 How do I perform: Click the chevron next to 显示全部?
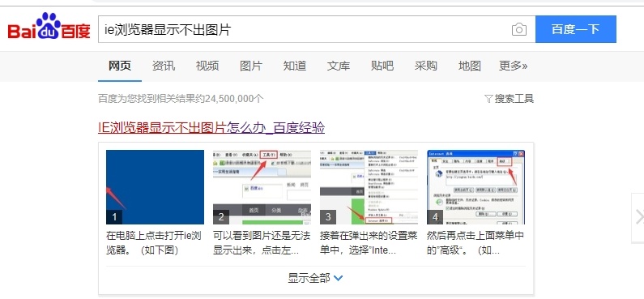tap(339, 279)
